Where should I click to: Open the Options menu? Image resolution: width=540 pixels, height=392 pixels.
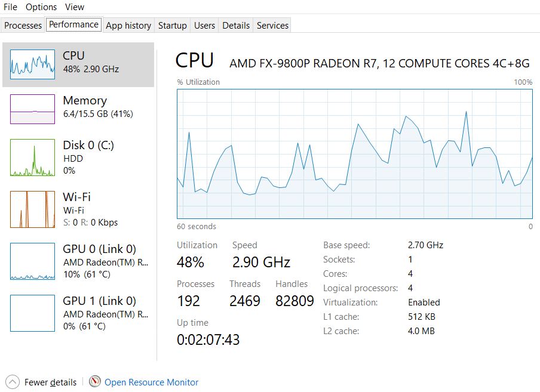coord(41,7)
